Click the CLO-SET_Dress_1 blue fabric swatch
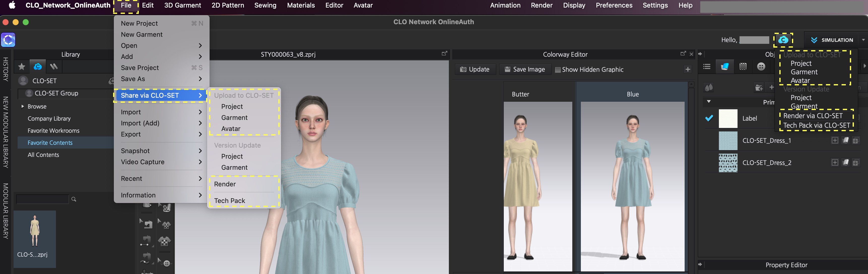868x274 pixels. point(728,141)
